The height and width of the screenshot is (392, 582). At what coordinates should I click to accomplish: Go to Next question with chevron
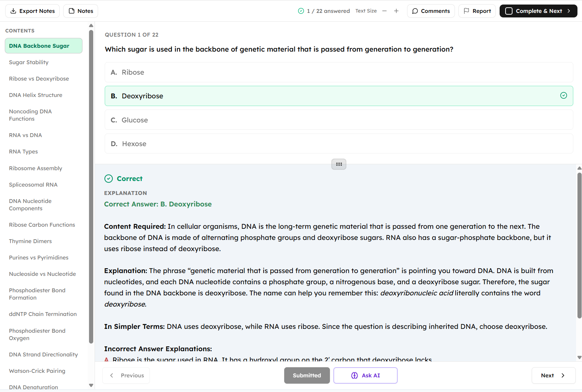coord(553,375)
